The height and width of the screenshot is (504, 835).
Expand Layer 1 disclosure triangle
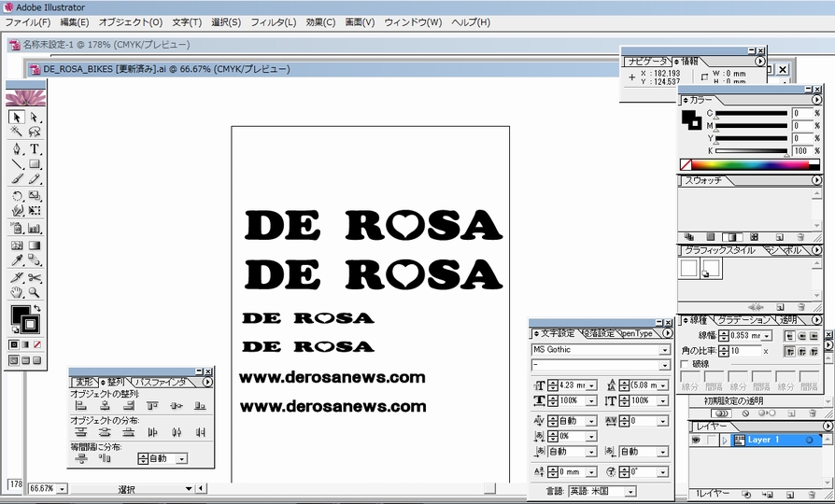725,441
